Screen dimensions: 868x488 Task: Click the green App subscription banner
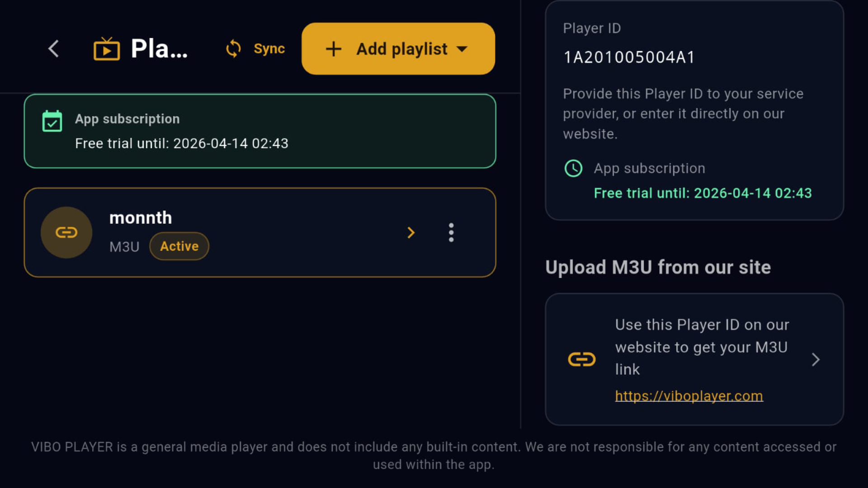260,131
